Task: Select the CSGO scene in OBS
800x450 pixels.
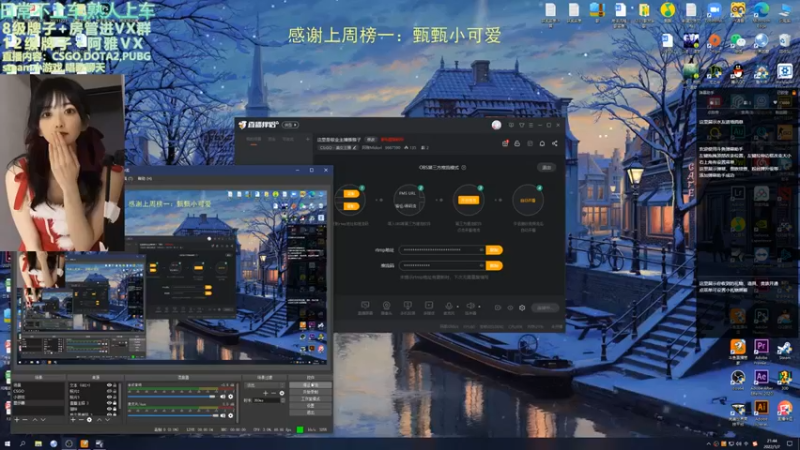Action: (x=39, y=391)
